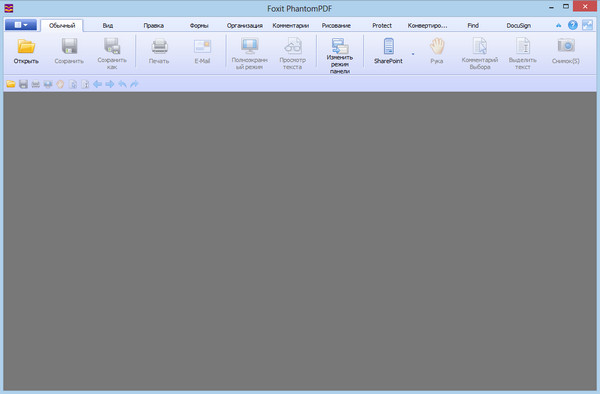Switch to the Конвертиро... tab
This screenshot has width=600, height=394.
427,26
